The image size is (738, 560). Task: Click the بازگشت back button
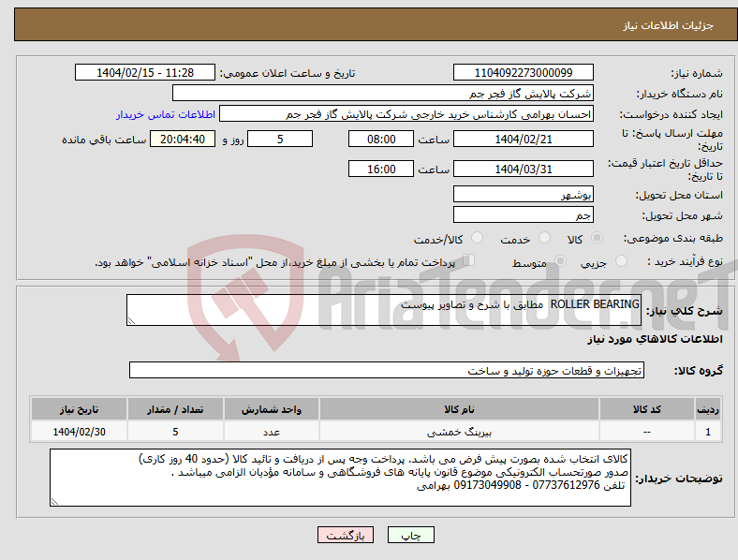pyautogui.click(x=346, y=535)
